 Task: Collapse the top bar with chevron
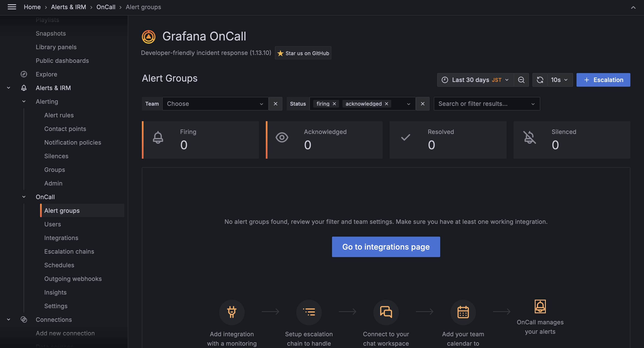(x=633, y=7)
